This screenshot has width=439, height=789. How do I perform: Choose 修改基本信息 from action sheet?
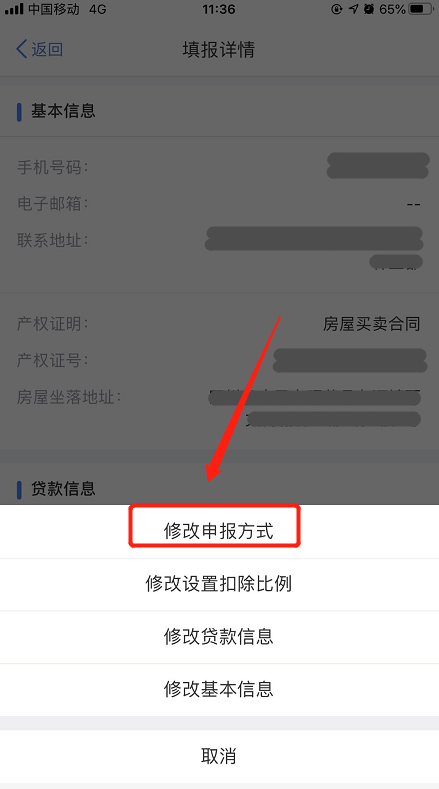coord(219,689)
